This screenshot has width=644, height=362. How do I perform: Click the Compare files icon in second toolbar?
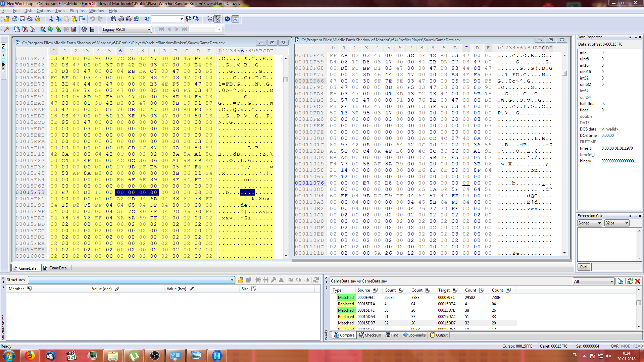[17, 30]
